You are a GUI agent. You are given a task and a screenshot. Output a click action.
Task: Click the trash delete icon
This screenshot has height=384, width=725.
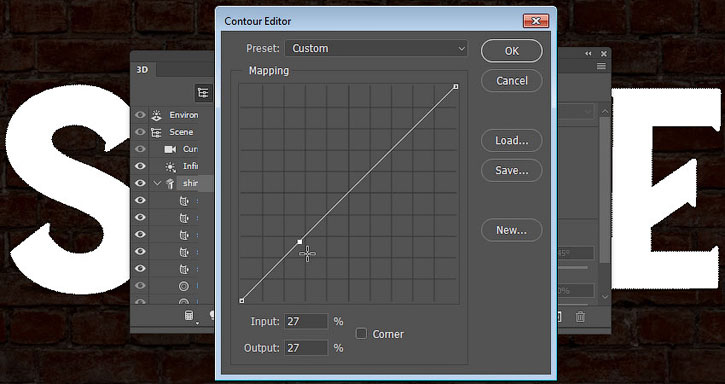[580, 317]
